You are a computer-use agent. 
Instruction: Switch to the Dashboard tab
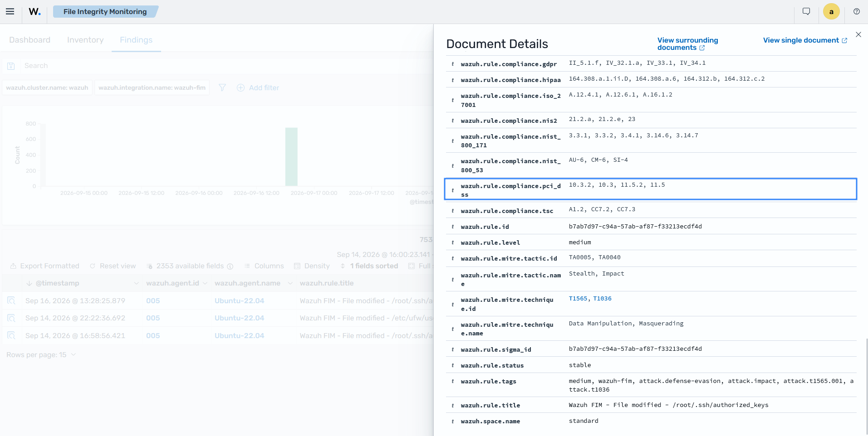click(29, 40)
